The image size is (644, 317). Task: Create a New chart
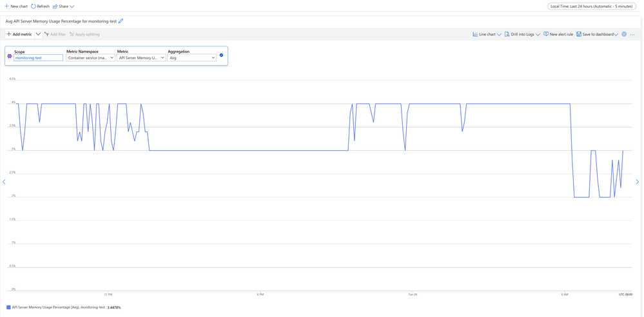(16, 6)
